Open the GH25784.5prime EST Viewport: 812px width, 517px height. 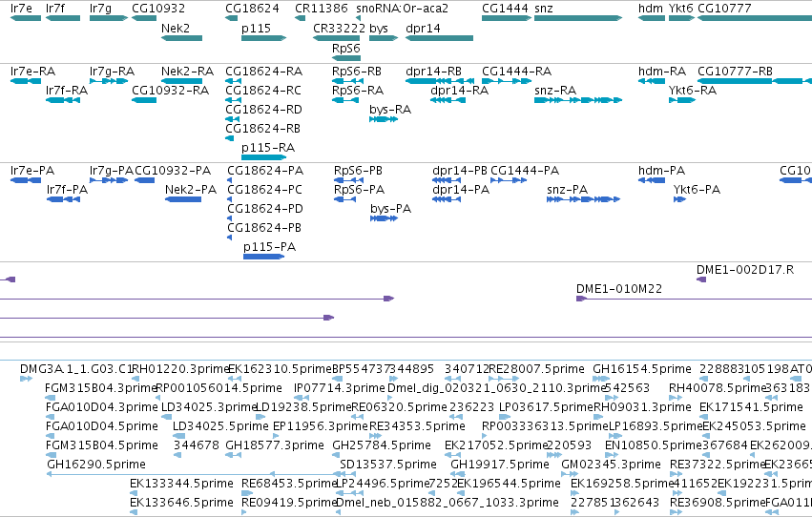(x=338, y=455)
